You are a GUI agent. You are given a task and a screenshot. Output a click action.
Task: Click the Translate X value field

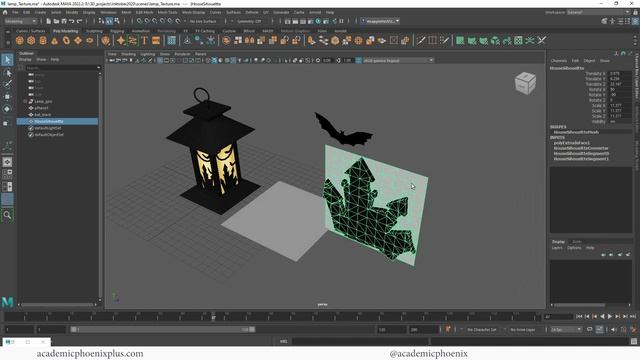coord(620,74)
